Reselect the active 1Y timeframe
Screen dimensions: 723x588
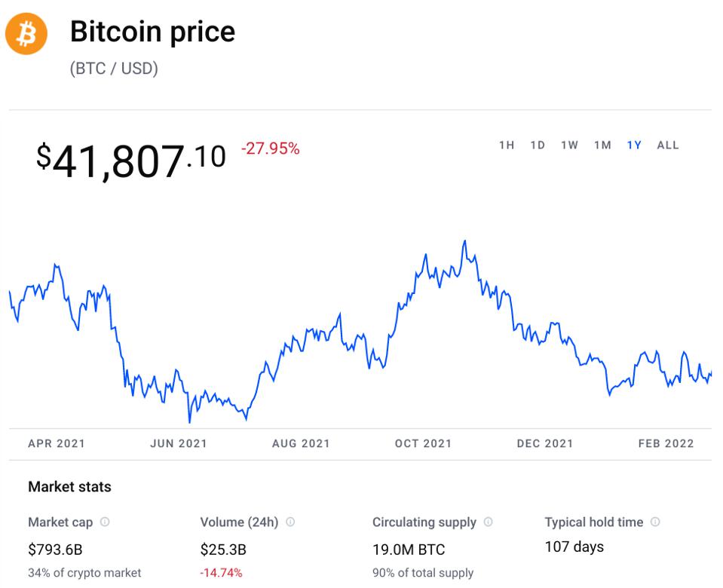[x=635, y=145]
